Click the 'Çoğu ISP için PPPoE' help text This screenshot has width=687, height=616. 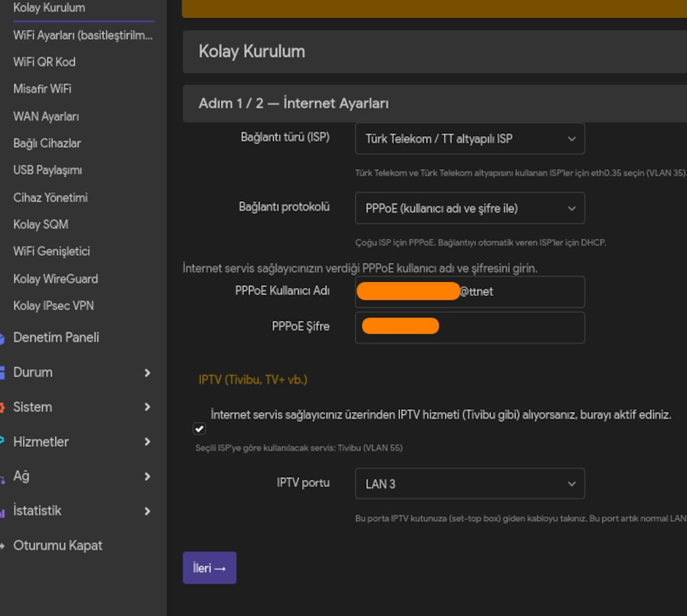pos(480,242)
